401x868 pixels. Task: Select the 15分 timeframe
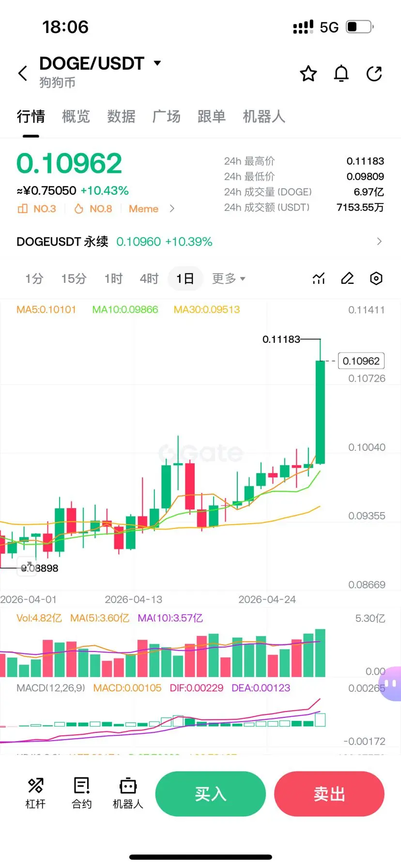(x=74, y=279)
